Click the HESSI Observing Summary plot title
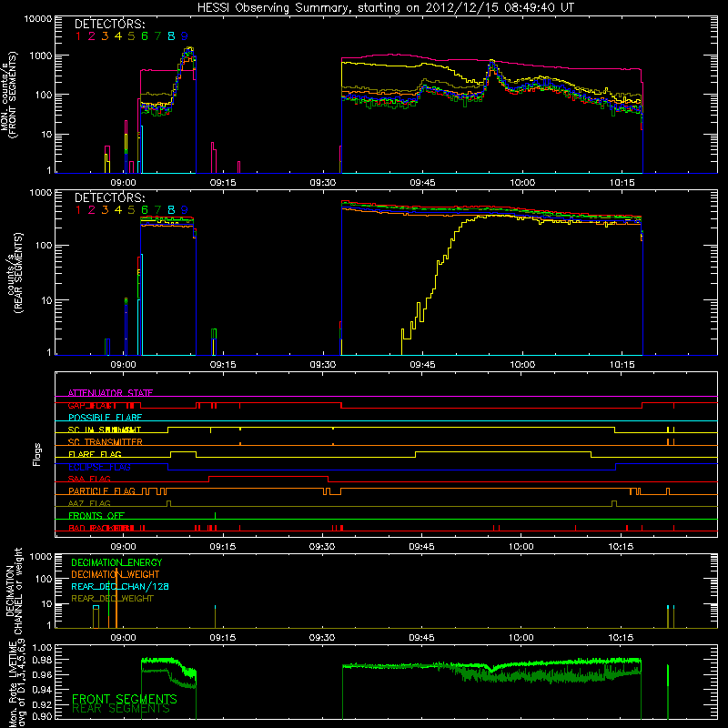This screenshot has width=728, height=728. 386,8
